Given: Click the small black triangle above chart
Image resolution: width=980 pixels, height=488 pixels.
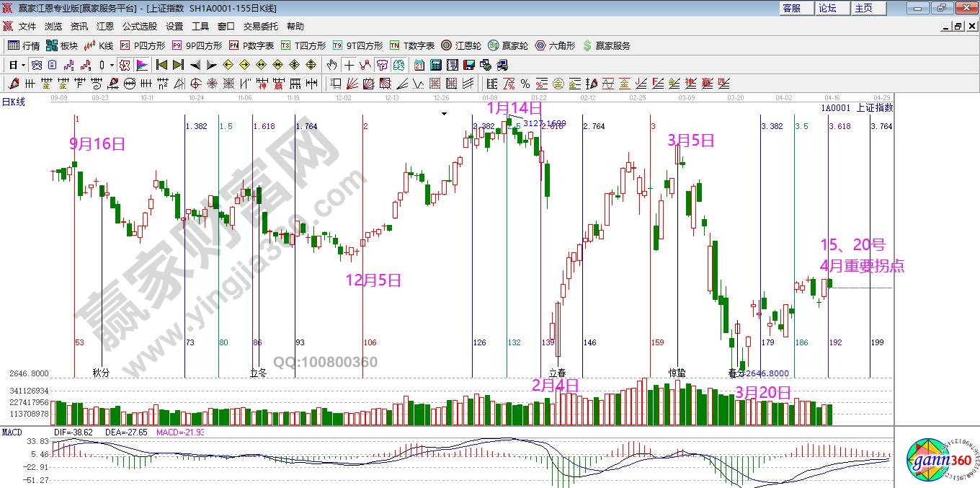Looking at the screenshot, I should tap(445, 113).
